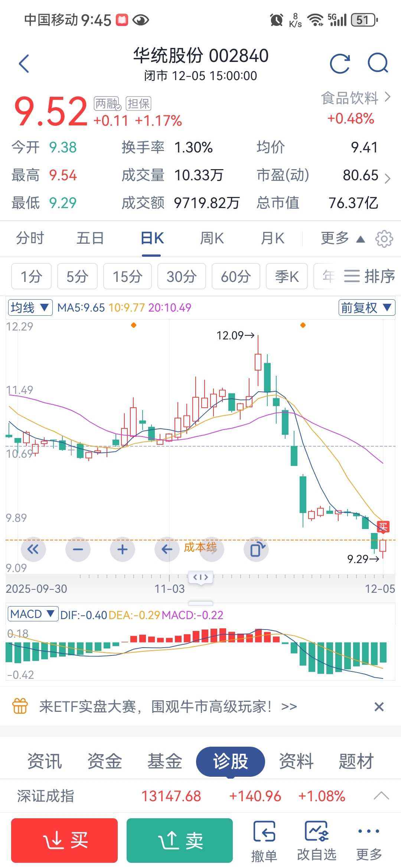Zoom in the K-line chart
This screenshot has height=868, width=401.
click(123, 549)
